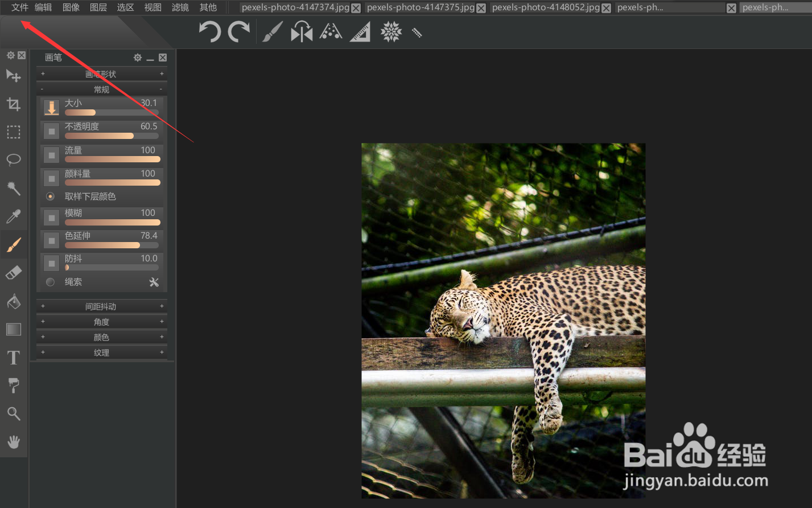Select the Rectangular selection tool
This screenshot has width=812, height=508.
click(13, 132)
